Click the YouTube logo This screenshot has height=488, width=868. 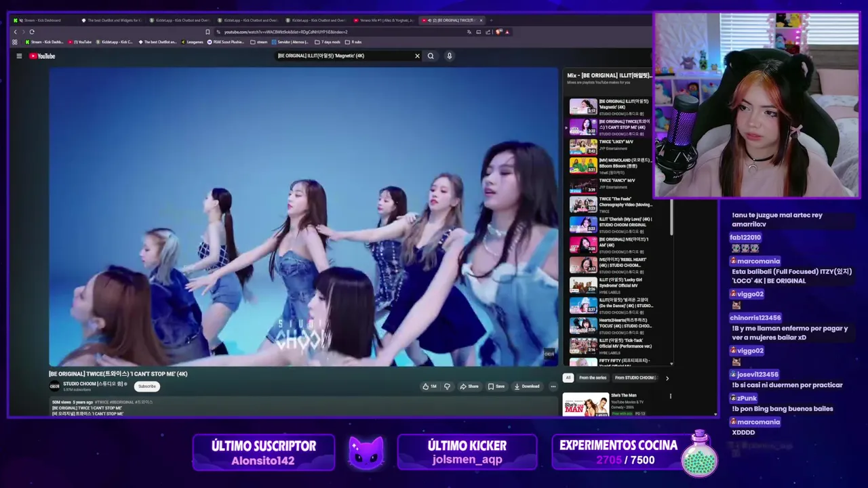point(42,56)
